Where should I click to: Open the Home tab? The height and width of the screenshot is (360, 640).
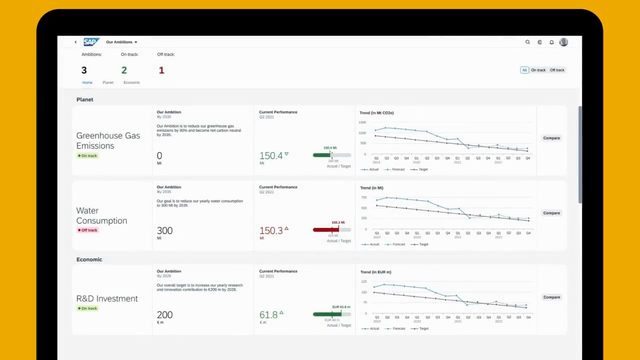tap(87, 82)
